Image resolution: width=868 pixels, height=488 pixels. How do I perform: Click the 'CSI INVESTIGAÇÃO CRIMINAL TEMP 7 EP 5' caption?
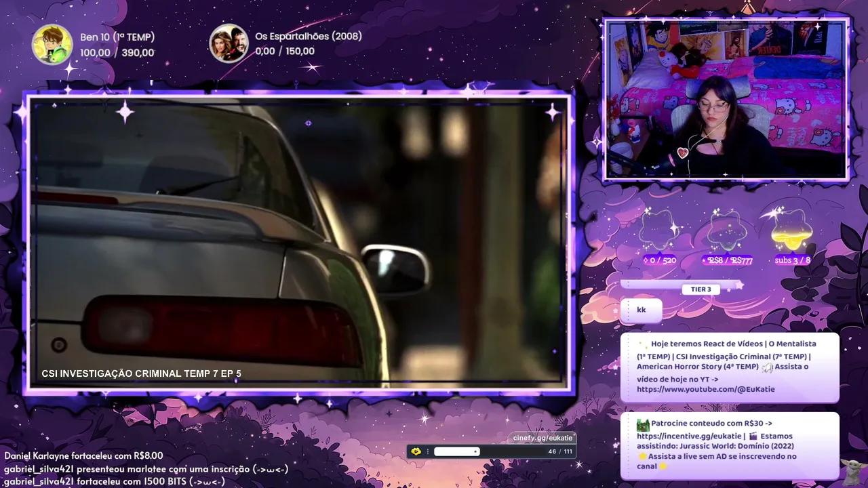coord(141,373)
